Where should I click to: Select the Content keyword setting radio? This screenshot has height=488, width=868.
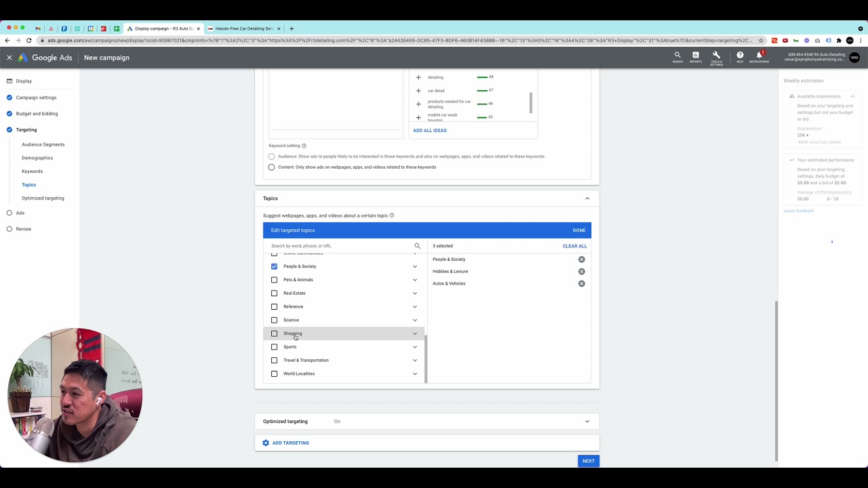pos(271,167)
